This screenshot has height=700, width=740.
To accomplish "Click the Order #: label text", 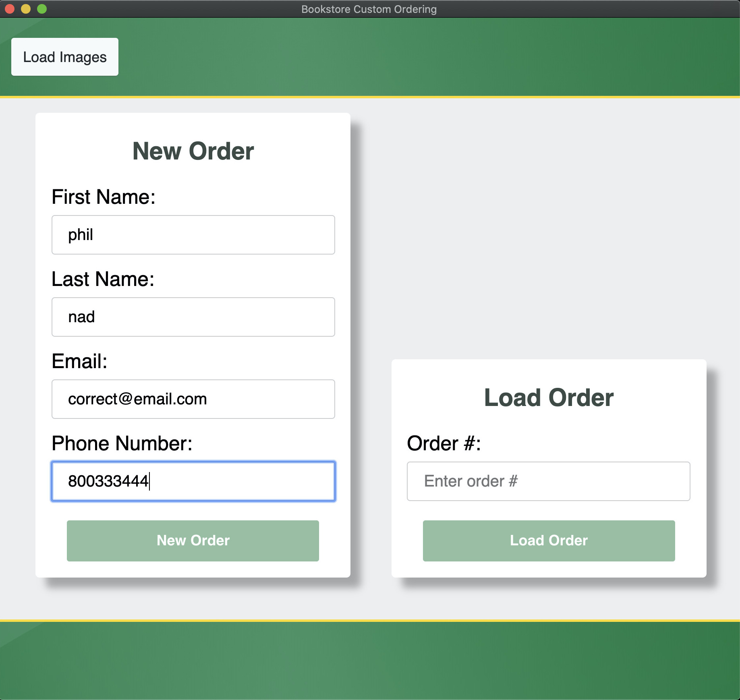I will [x=444, y=443].
